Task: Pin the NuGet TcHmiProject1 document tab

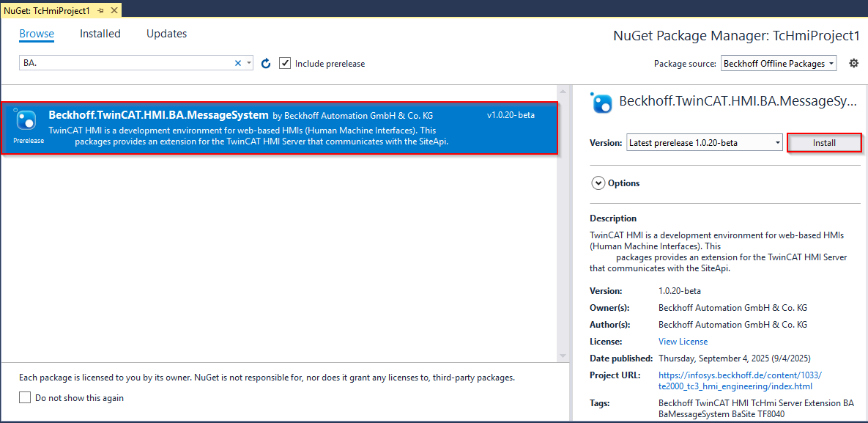Action: coord(100,11)
